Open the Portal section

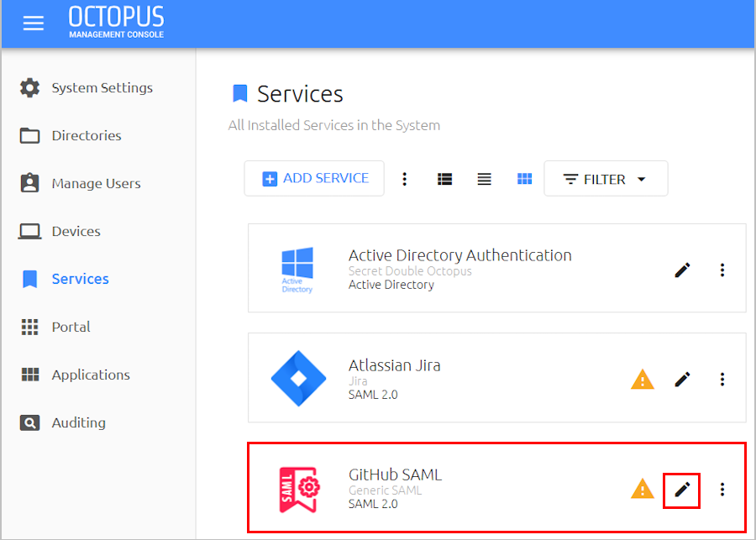[x=71, y=327]
